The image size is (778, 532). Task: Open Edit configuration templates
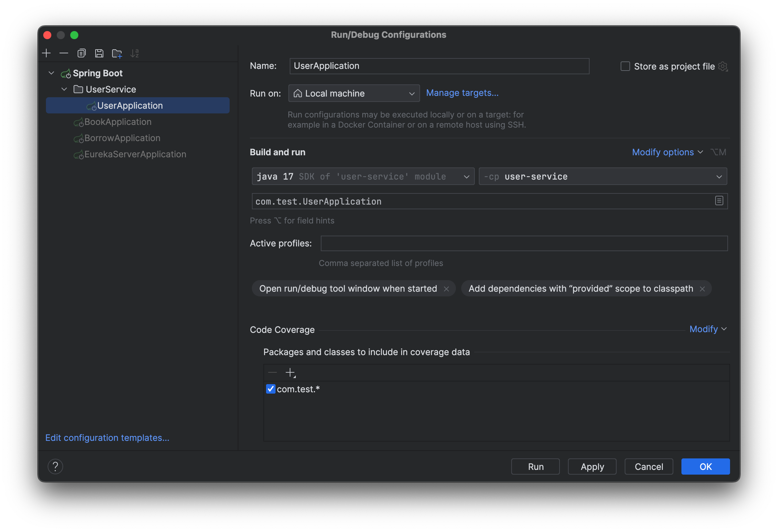(107, 437)
